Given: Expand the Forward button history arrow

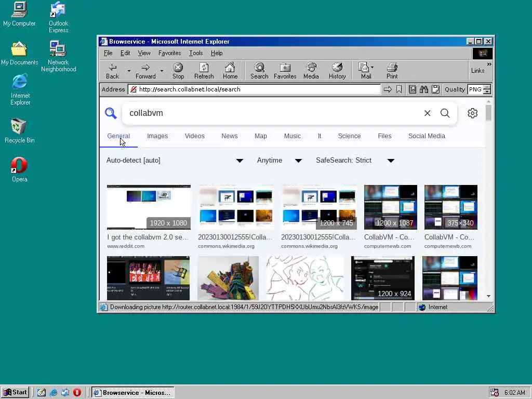Looking at the screenshot, I should coord(162,71).
